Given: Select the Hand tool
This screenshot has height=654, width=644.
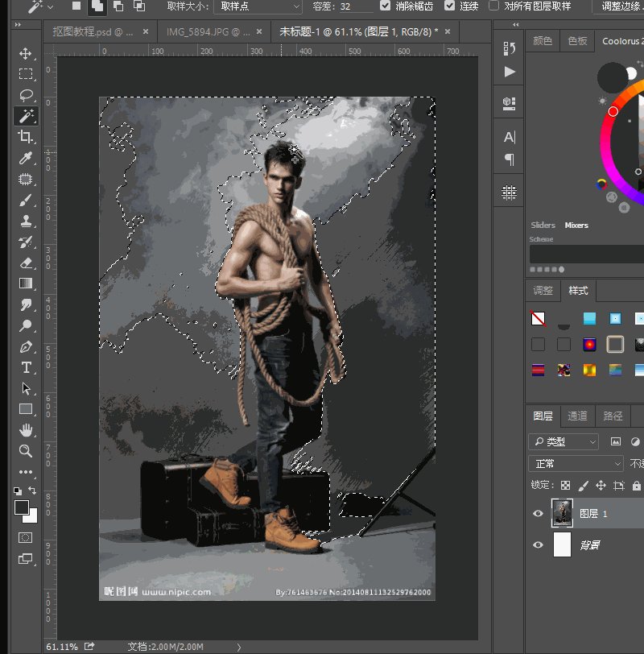Looking at the screenshot, I should pos(26,430).
